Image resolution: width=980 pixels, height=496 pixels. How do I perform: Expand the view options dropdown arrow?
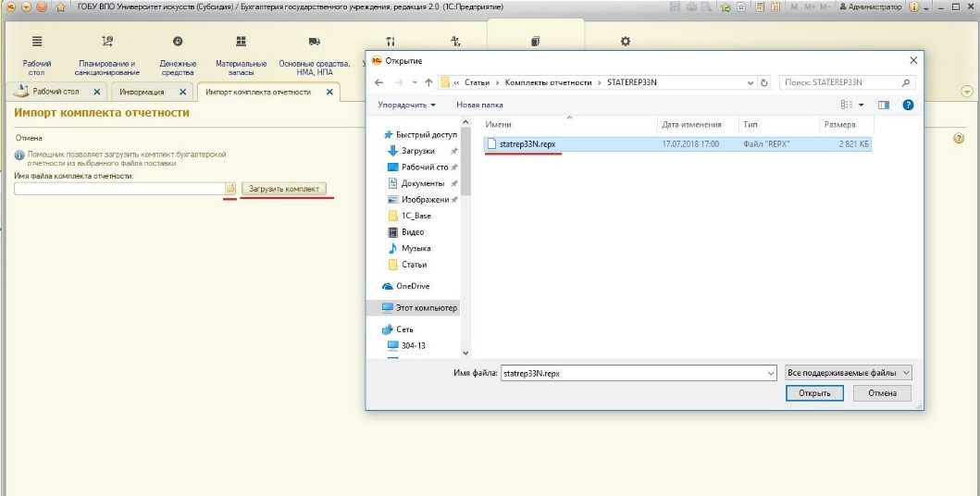pos(862,105)
